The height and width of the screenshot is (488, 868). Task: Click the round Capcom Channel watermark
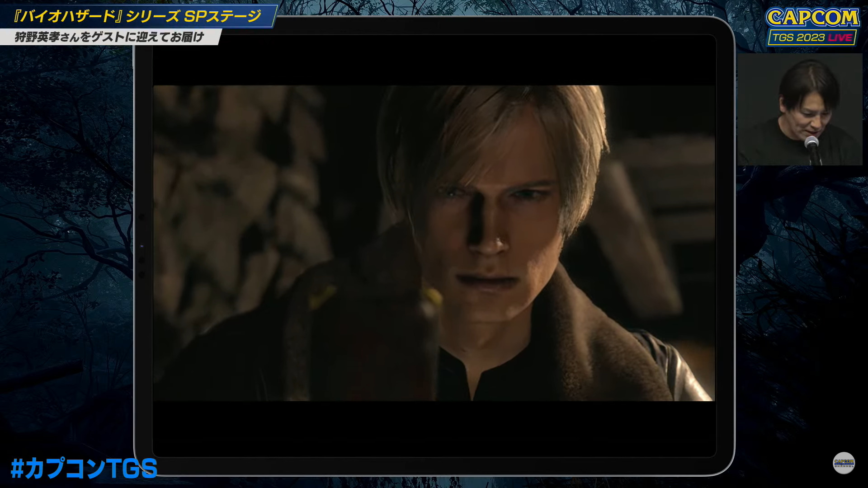[844, 463]
